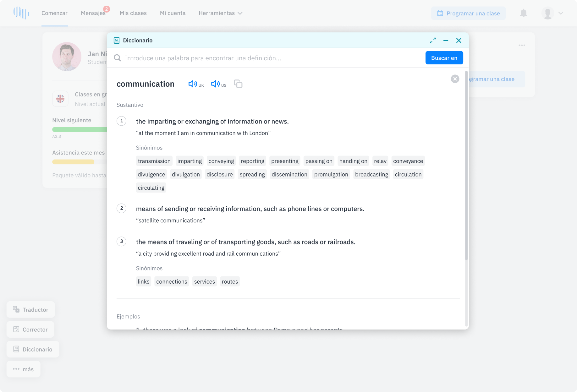The image size is (577, 392).
Task: Focus the dictionary word search field
Action: 270,58
